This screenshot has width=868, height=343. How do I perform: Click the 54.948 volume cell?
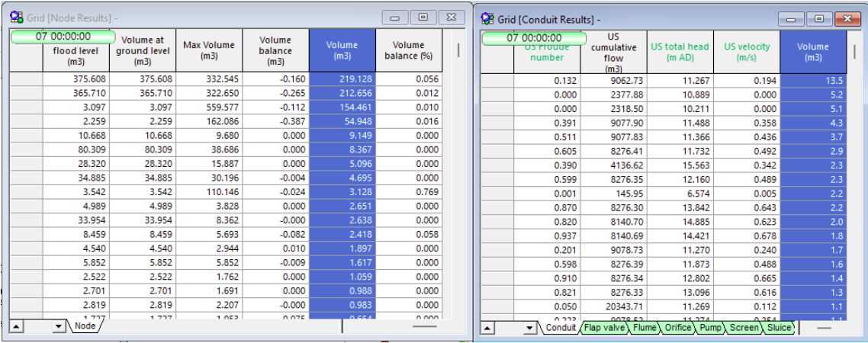[342, 121]
